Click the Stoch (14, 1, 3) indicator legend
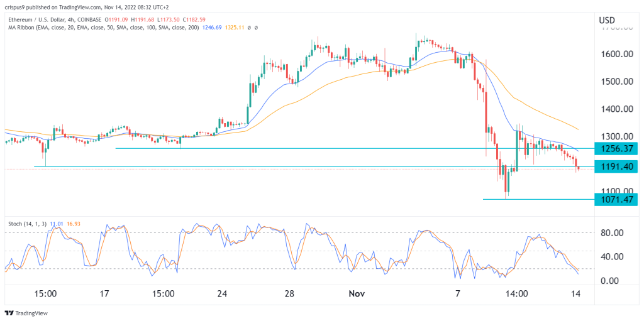 pyautogui.click(x=28, y=224)
